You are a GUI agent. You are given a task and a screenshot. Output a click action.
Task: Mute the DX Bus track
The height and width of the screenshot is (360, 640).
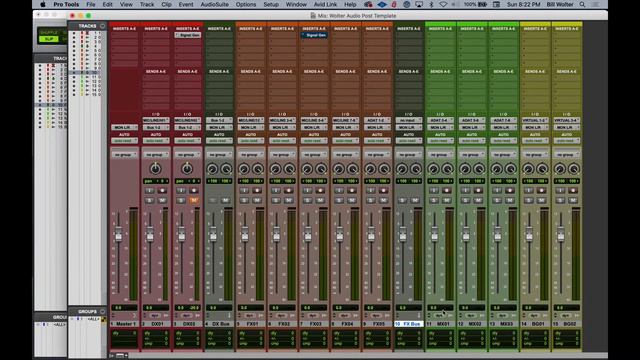point(225,200)
